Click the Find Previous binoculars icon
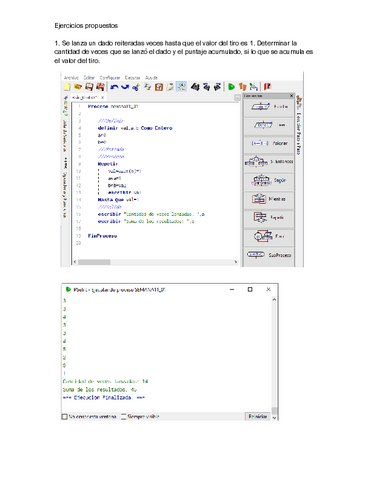371x480 pixels. [206, 87]
